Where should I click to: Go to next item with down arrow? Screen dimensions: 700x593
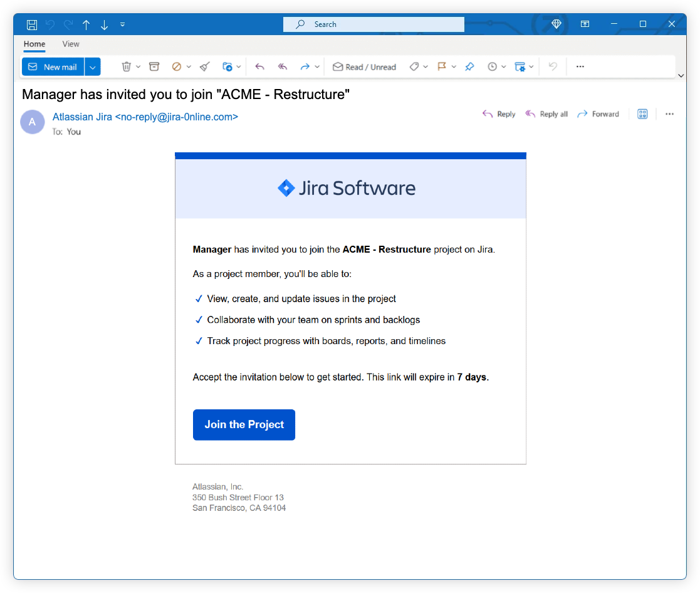click(x=105, y=24)
